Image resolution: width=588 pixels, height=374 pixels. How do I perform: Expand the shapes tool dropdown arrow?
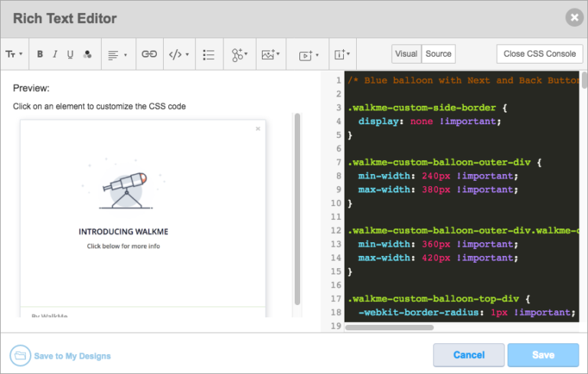[246, 54]
